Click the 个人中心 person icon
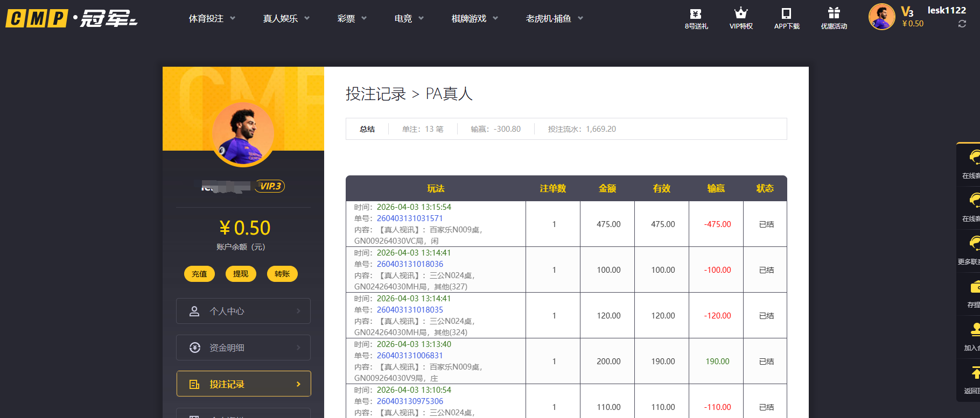The image size is (980, 418). [x=194, y=311]
